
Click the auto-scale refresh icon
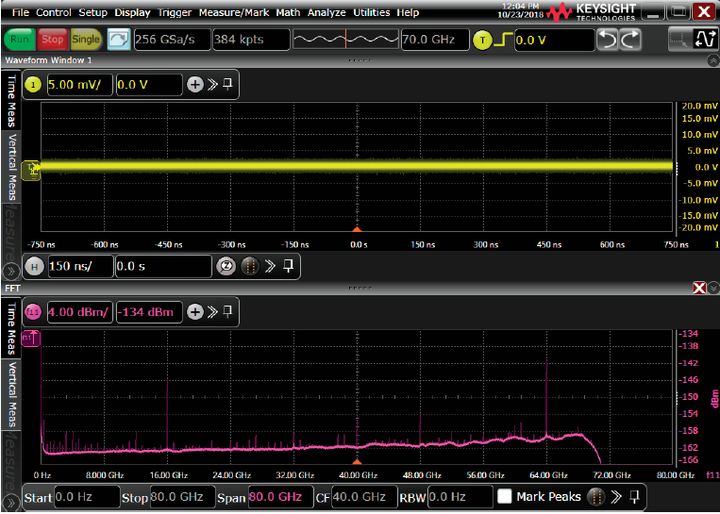(119, 40)
